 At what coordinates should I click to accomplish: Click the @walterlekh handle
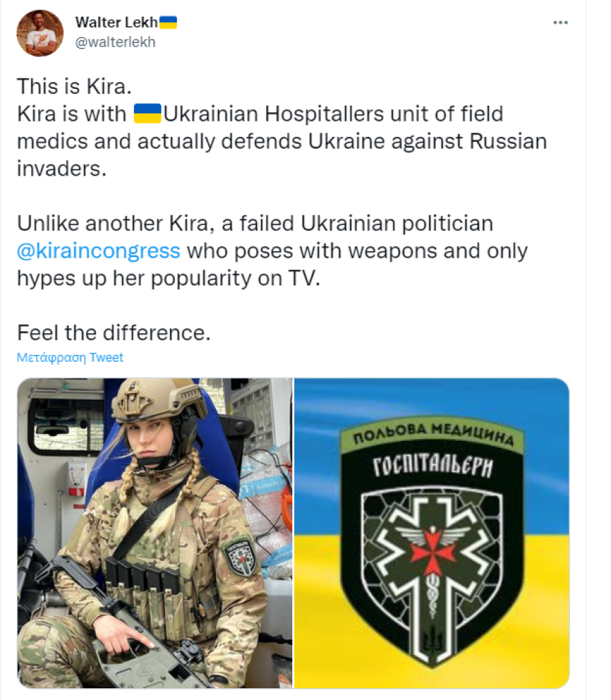pos(115,42)
